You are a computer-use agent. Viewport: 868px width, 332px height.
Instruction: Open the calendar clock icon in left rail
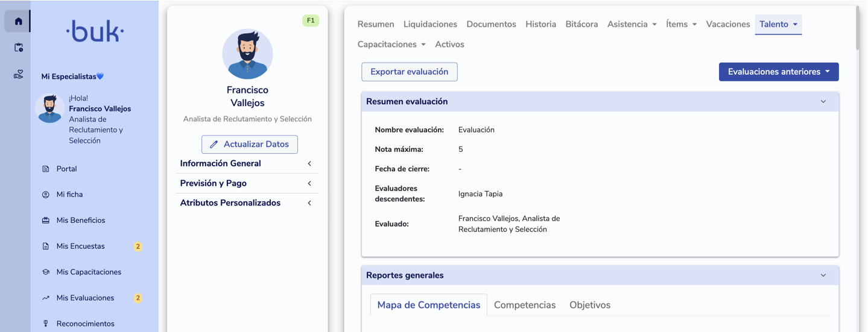(x=18, y=48)
